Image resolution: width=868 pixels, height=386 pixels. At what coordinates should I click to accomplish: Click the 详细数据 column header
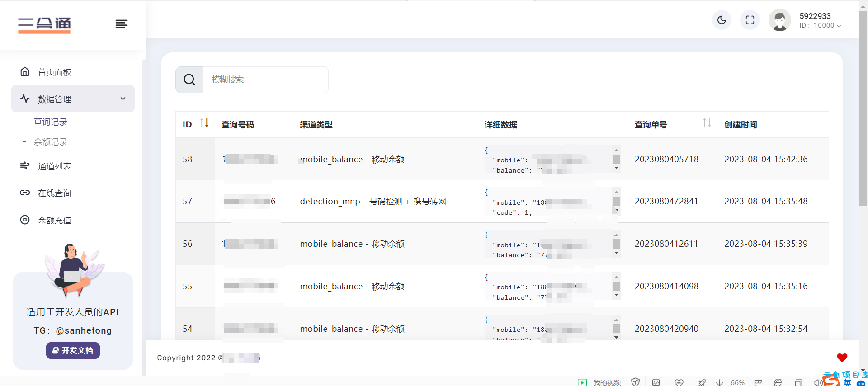point(501,125)
